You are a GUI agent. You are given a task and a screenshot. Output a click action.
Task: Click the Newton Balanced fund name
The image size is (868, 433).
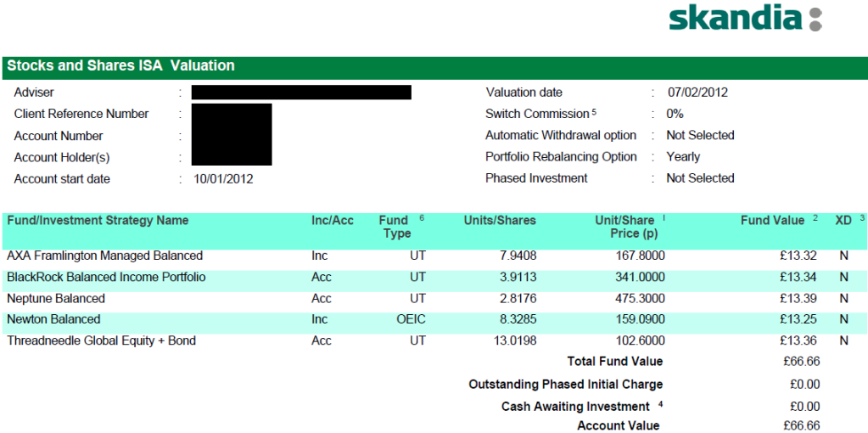pos(53,319)
